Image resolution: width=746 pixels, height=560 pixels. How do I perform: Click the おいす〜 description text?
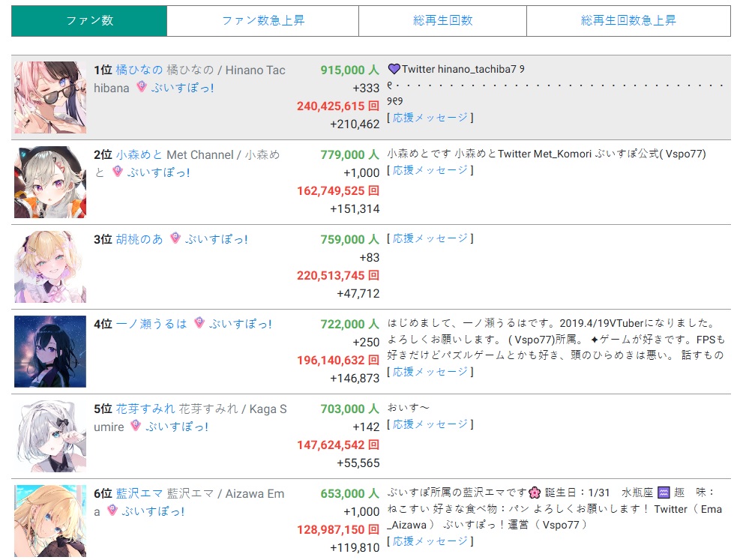(408, 408)
